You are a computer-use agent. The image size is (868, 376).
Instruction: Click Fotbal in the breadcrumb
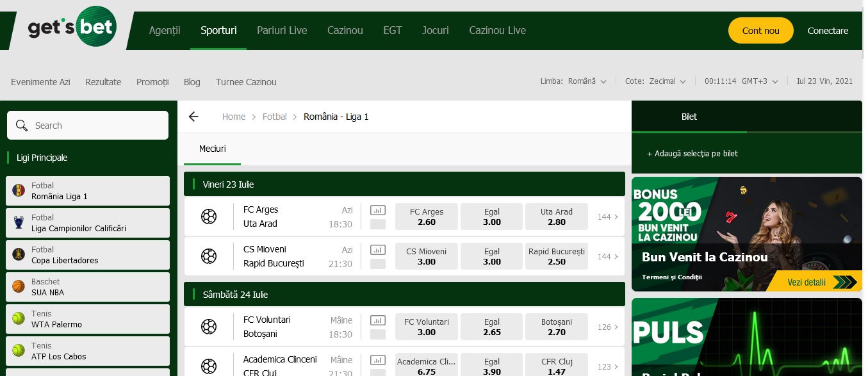[x=275, y=117]
